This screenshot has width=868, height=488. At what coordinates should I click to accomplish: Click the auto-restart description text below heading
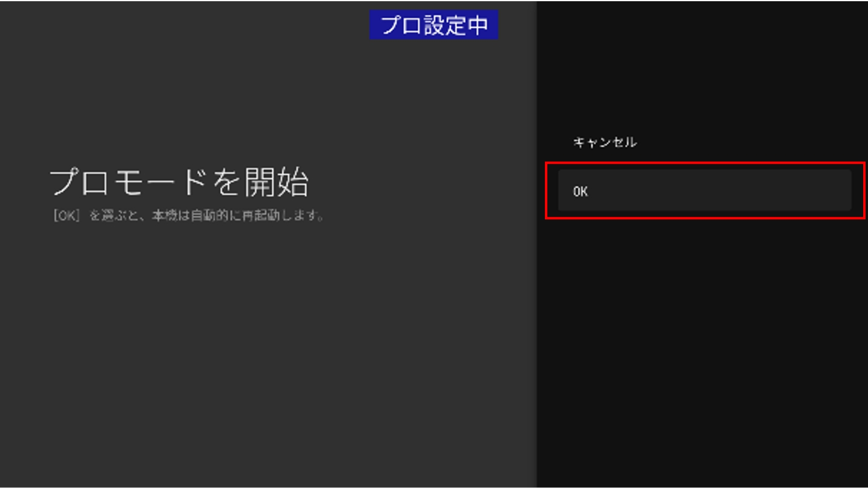[189, 216]
